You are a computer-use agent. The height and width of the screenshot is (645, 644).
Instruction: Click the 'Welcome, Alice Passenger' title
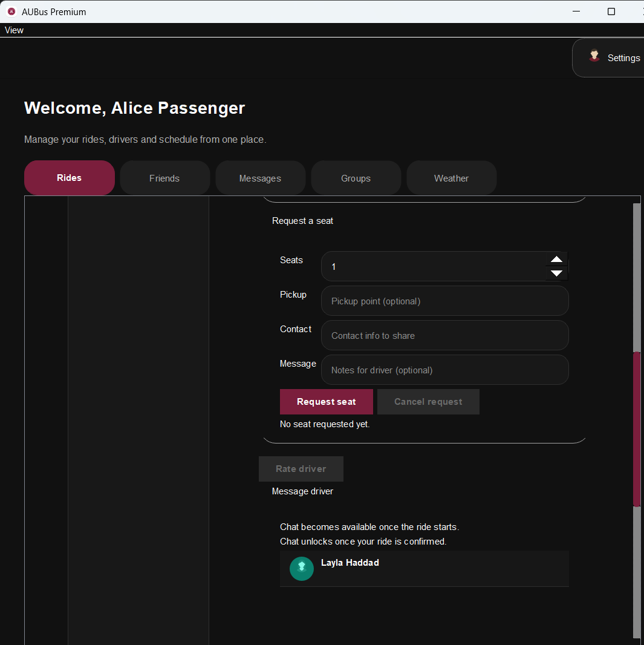[134, 108]
